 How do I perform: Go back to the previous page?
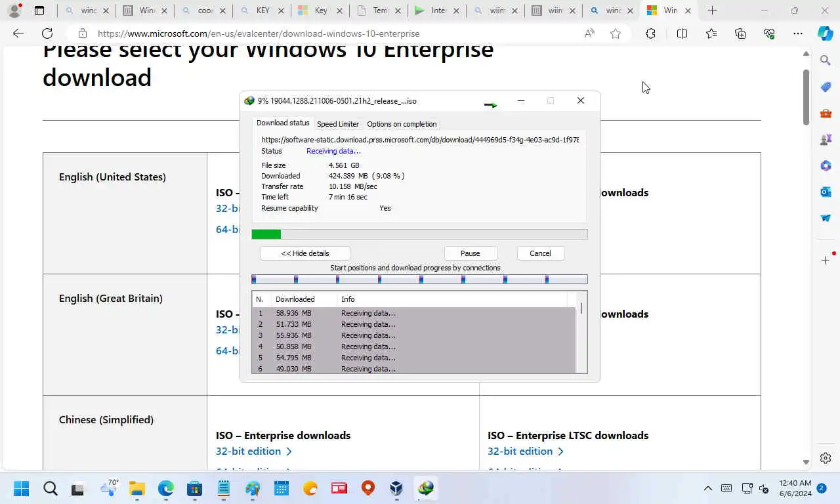click(x=18, y=33)
